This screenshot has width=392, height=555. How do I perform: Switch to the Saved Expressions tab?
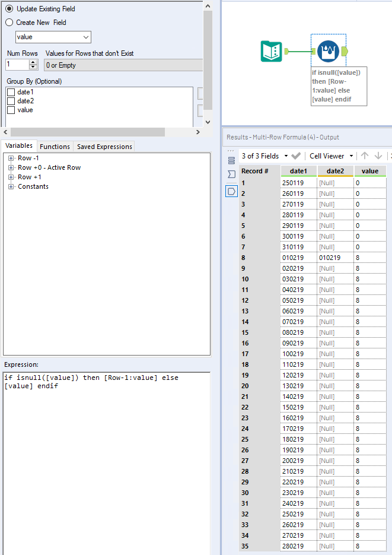pyautogui.click(x=104, y=147)
